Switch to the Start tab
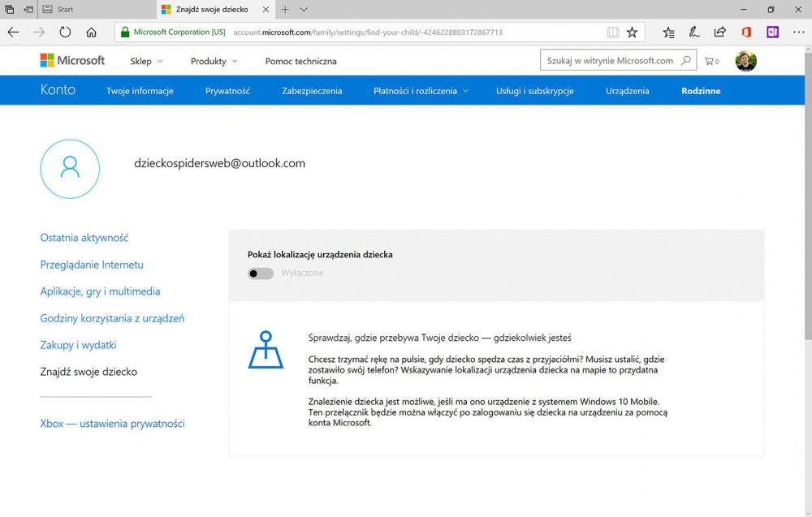 (x=97, y=9)
